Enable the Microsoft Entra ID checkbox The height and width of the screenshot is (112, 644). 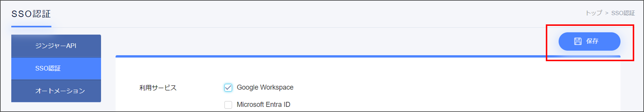(228, 105)
